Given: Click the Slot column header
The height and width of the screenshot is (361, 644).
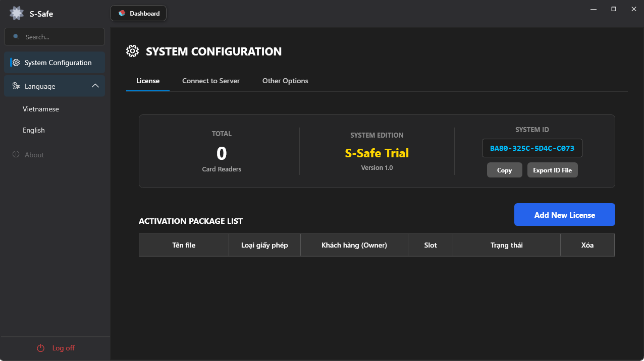Looking at the screenshot, I should click(x=431, y=245).
